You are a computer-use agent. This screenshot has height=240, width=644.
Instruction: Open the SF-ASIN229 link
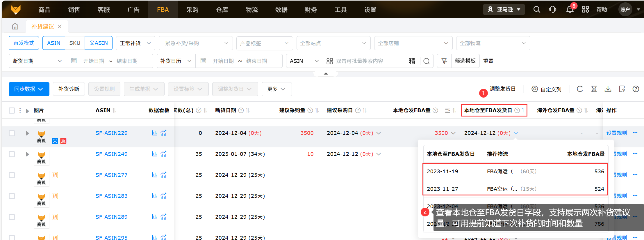112,133
